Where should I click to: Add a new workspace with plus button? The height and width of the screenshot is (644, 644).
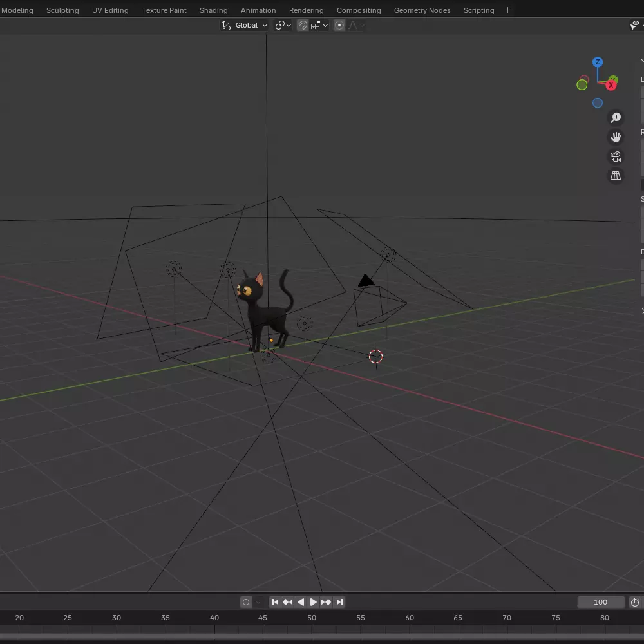pos(507,10)
